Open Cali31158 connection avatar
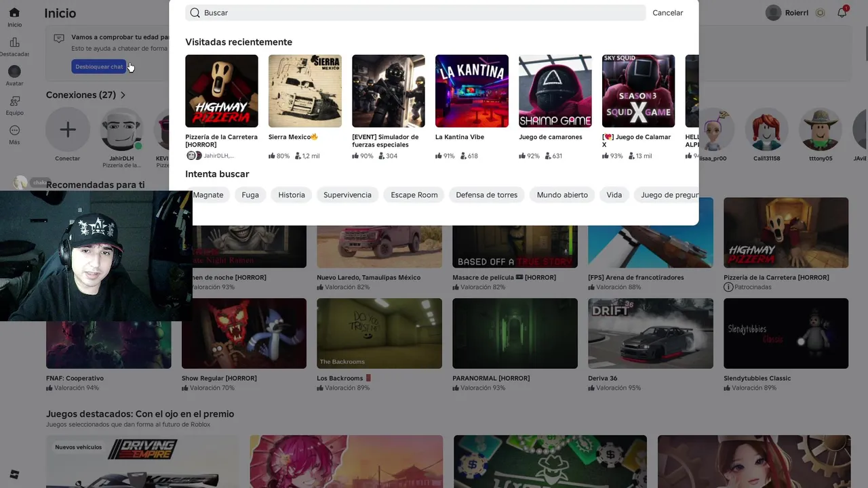The height and width of the screenshot is (488, 868). click(x=766, y=129)
